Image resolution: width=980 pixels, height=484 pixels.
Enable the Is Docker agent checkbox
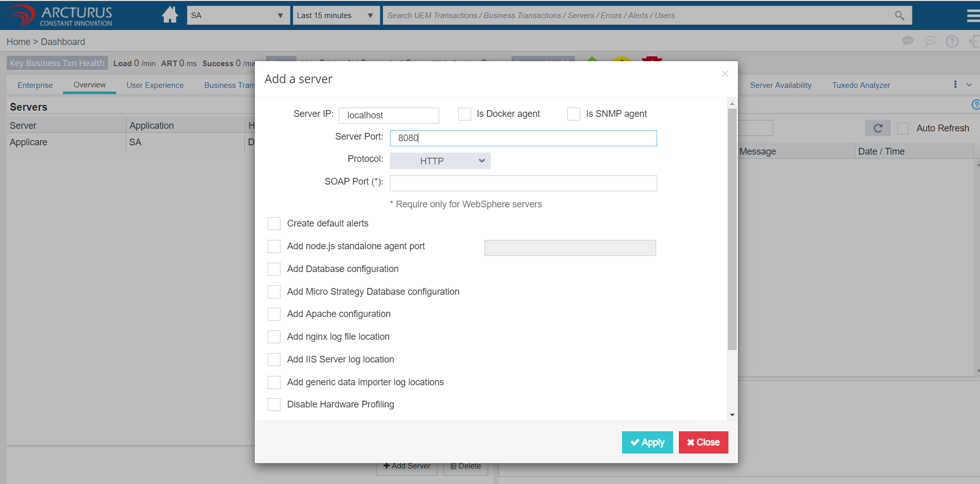click(x=464, y=114)
